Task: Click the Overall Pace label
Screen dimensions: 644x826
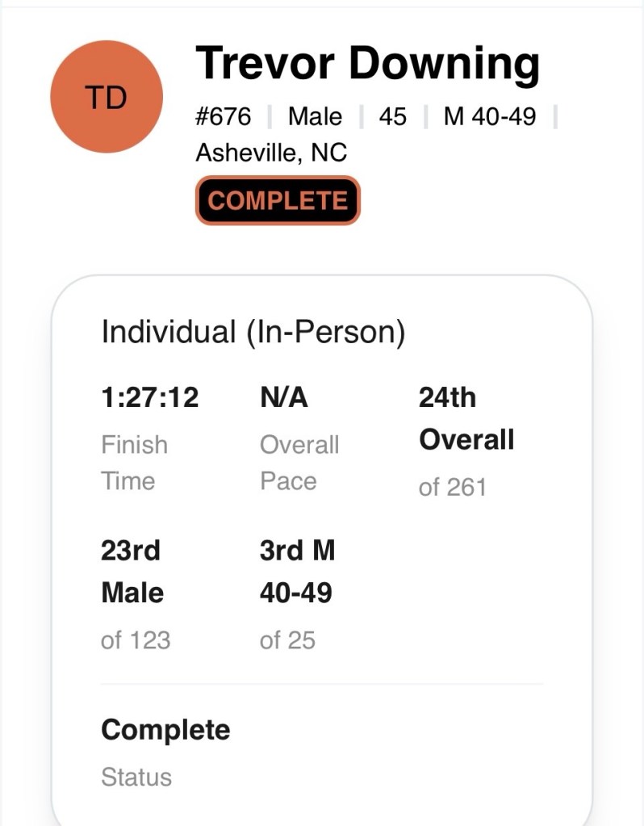Action: pyautogui.click(x=299, y=463)
